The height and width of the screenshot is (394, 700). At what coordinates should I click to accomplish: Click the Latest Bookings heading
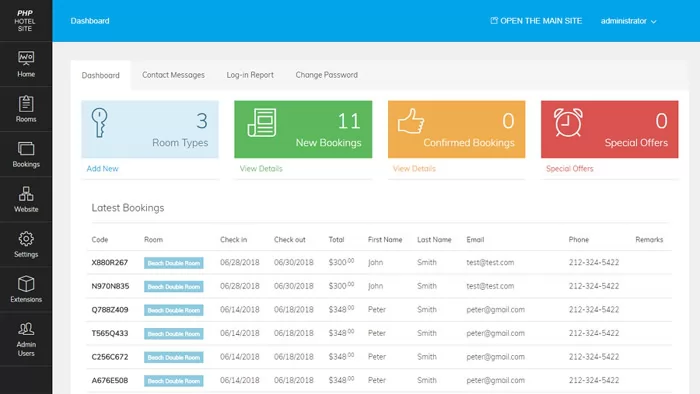128,207
